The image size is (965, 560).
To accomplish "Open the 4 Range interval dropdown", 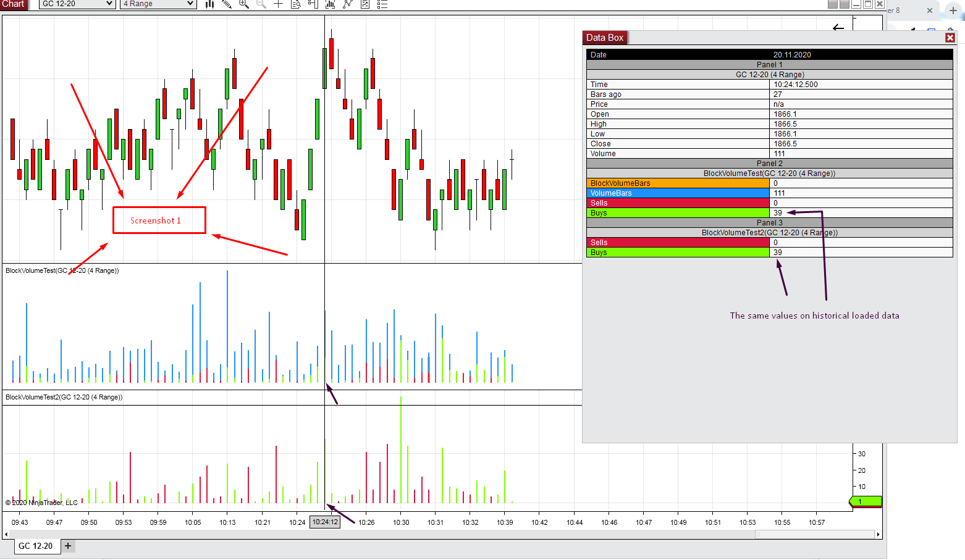I will (158, 4).
